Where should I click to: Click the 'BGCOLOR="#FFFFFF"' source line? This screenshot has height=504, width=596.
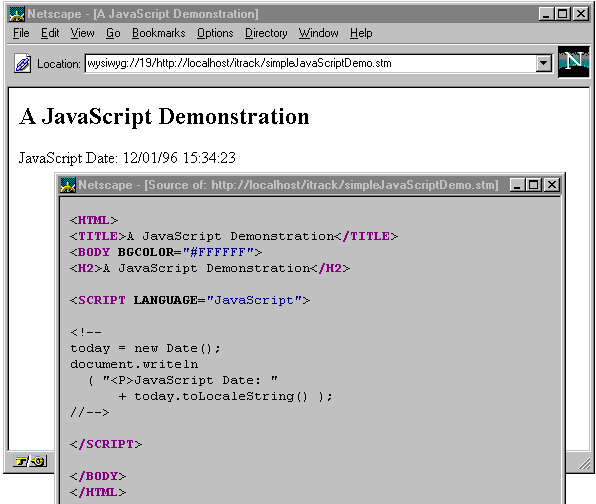tap(166, 252)
